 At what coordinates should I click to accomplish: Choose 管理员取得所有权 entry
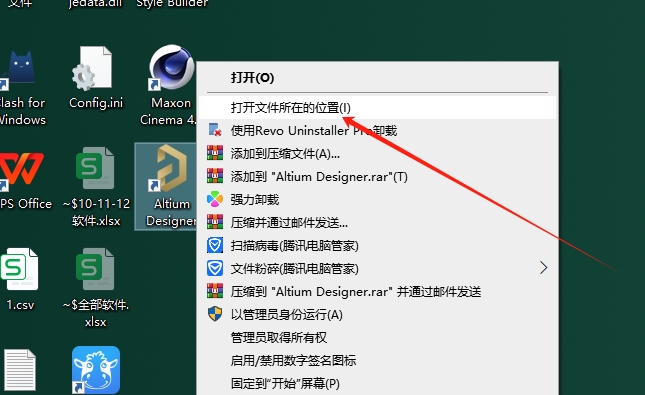377,338
